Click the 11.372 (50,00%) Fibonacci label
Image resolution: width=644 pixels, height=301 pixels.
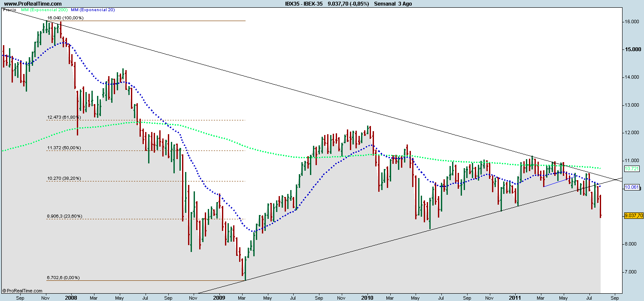pos(64,148)
